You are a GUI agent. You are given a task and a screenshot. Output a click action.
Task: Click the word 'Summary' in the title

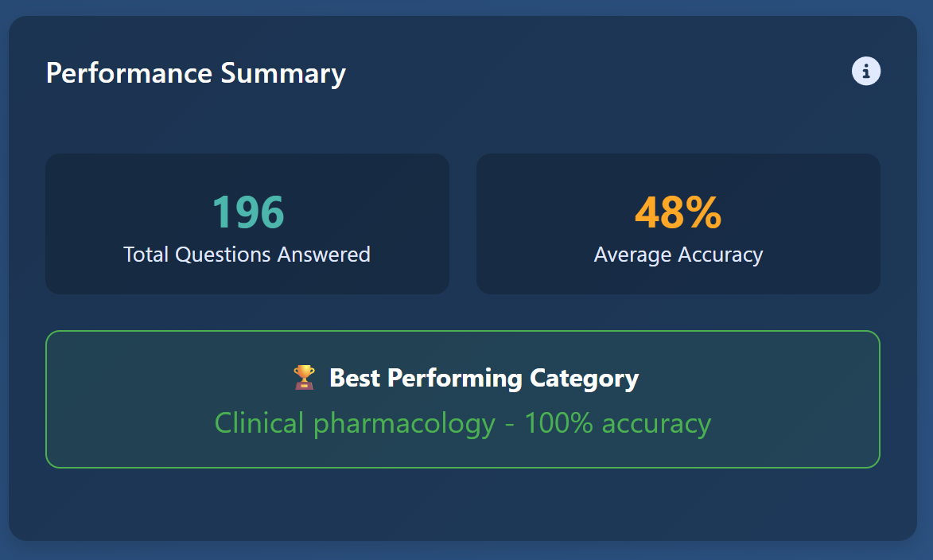click(x=283, y=73)
